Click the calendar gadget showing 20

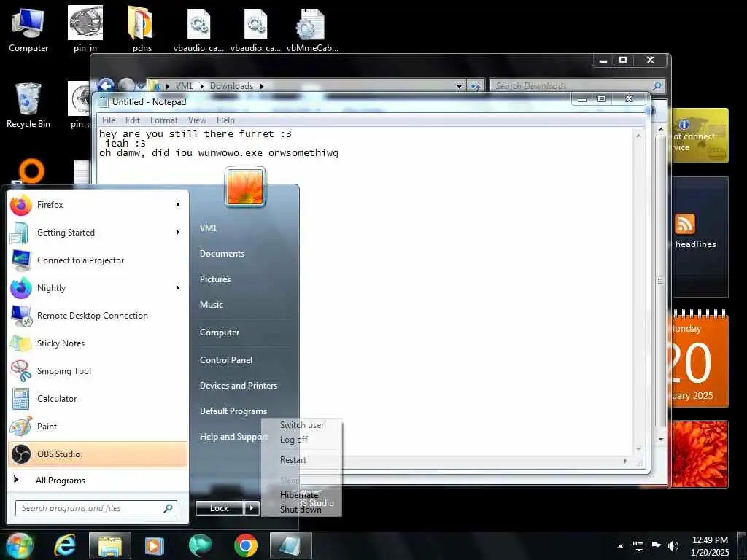point(700,359)
